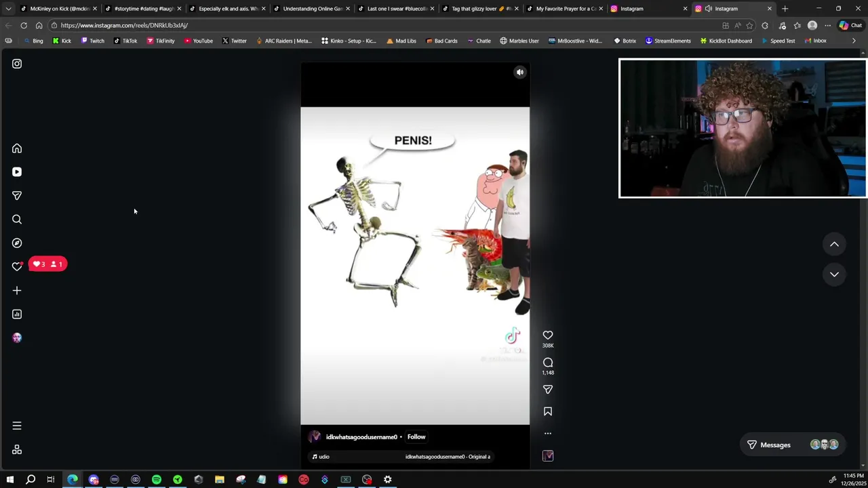This screenshot has width=868, height=488.
Task: Open the Mad Libs bookmark
Action: click(x=401, y=41)
